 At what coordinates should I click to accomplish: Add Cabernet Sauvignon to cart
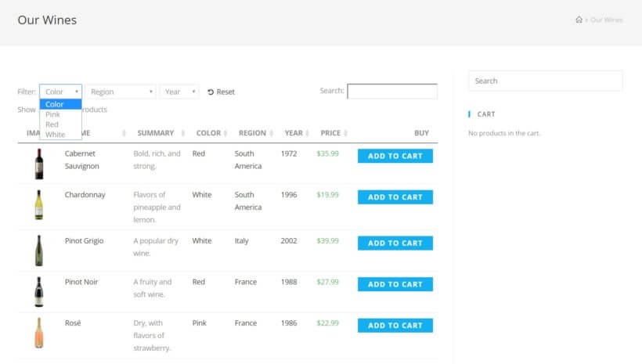[x=395, y=156]
